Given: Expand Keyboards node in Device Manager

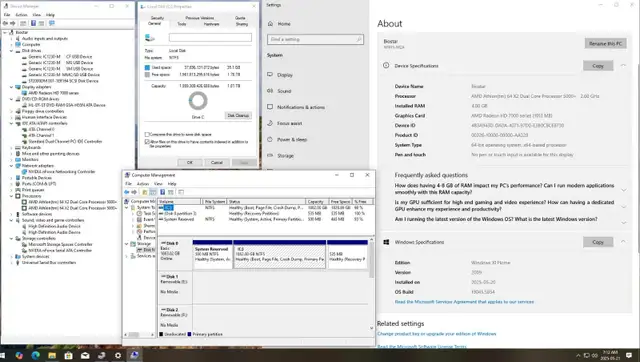Looking at the screenshot, I should click(11, 147).
